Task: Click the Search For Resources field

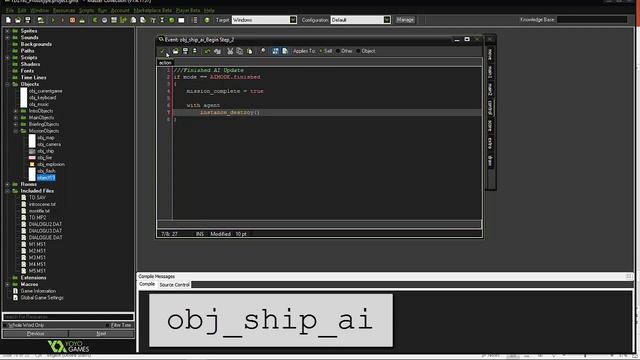Action: [68, 317]
